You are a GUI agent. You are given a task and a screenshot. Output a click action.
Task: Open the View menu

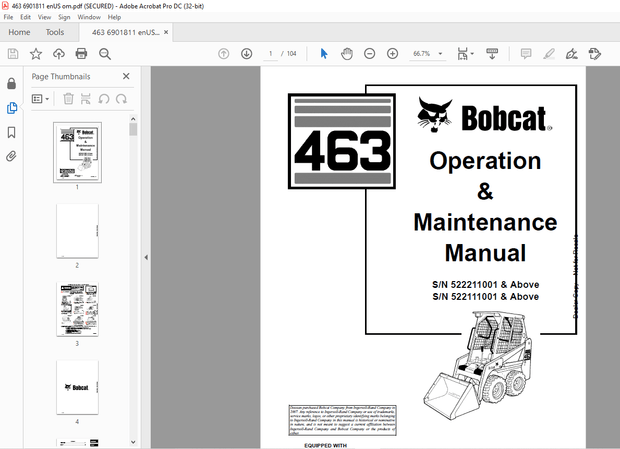(44, 17)
